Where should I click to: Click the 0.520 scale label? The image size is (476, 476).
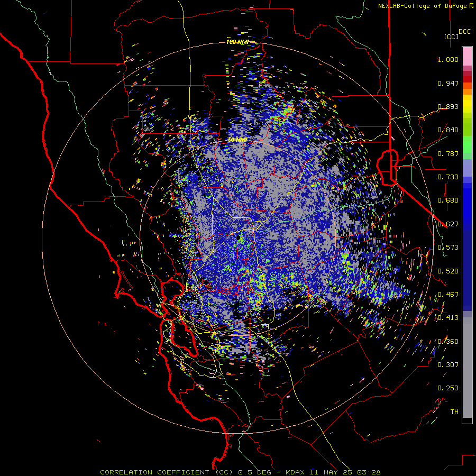click(448, 271)
